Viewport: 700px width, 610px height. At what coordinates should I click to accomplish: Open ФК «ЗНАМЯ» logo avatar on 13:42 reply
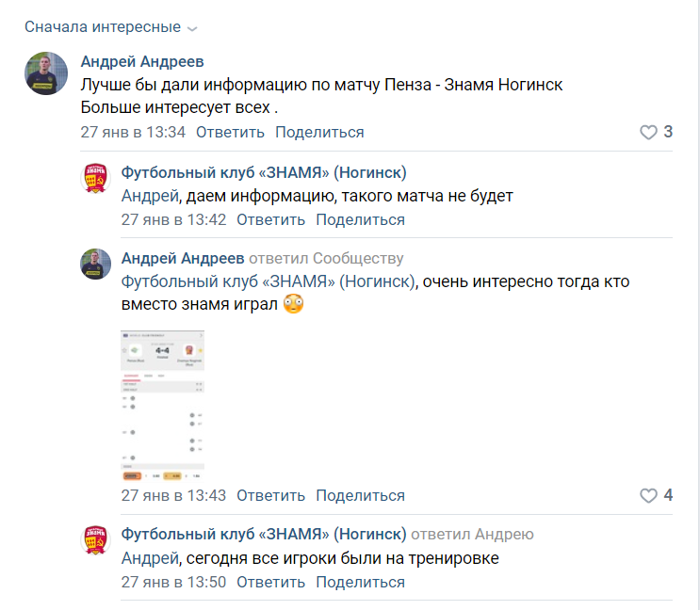coord(95,178)
